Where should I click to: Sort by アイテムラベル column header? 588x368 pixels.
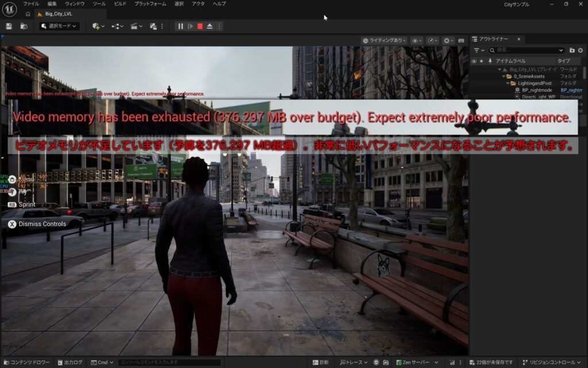tap(525, 61)
